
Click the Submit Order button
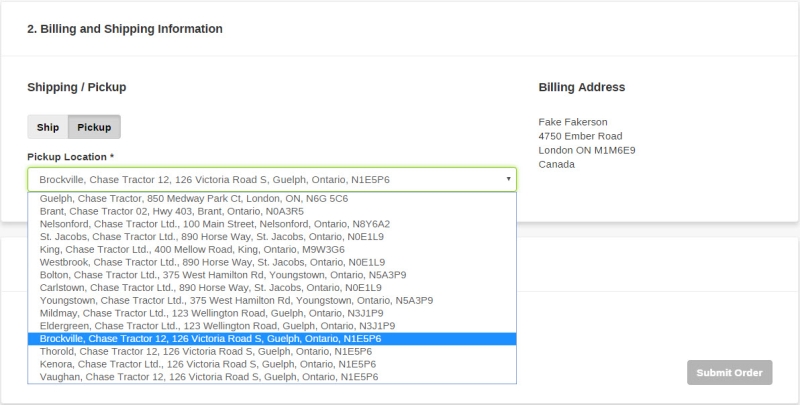click(730, 372)
